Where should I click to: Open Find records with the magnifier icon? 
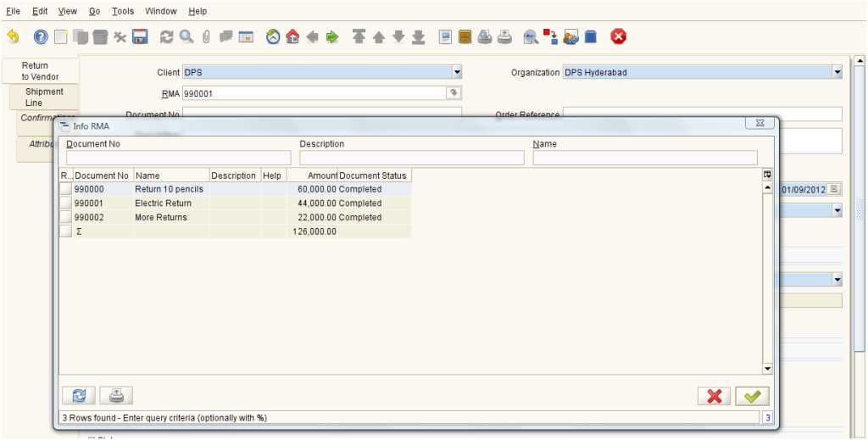point(186,37)
